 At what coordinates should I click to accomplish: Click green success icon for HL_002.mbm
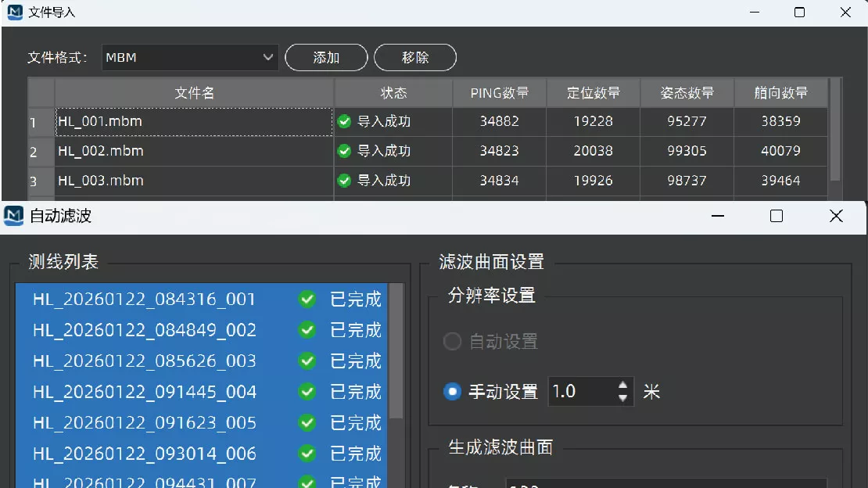(x=344, y=151)
